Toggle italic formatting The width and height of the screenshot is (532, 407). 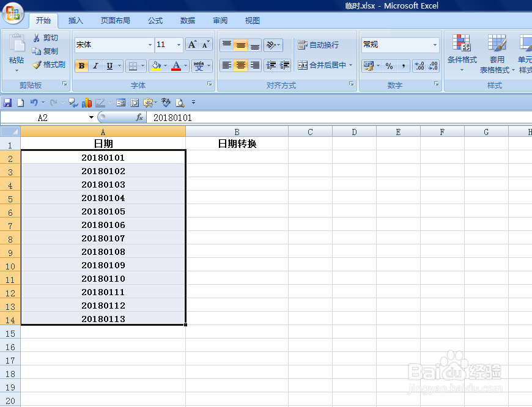[x=95, y=66]
